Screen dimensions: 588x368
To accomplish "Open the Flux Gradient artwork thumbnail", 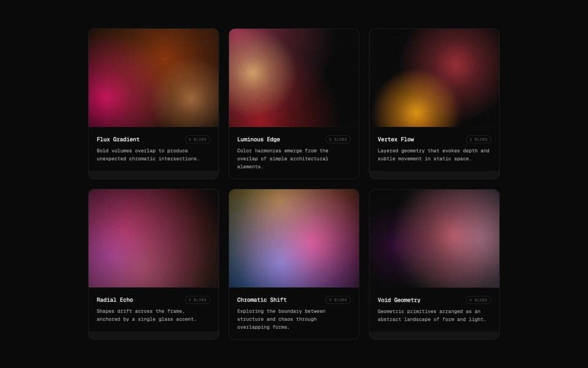I will 153,78.
